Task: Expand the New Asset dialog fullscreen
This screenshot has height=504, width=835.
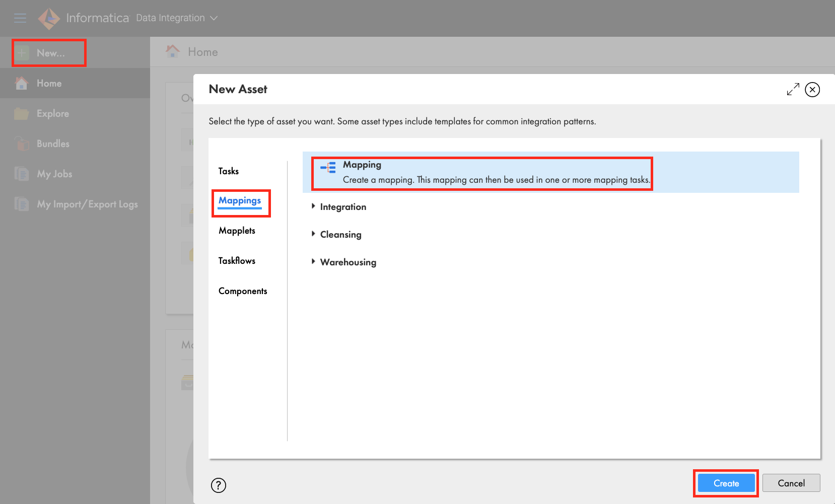Action: [x=793, y=90]
